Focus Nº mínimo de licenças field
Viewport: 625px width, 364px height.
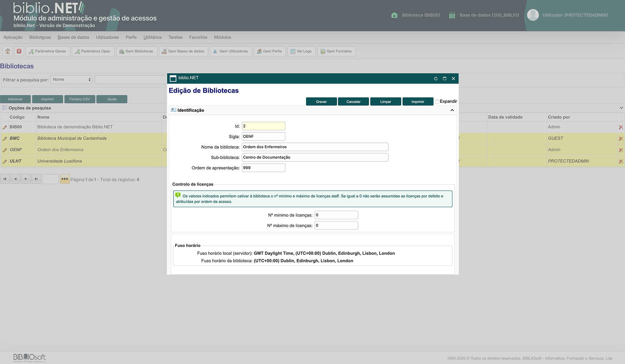point(336,215)
